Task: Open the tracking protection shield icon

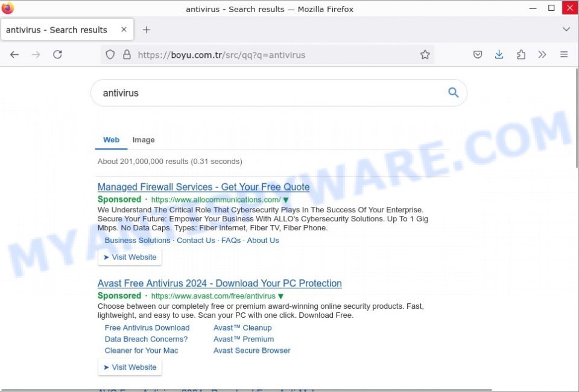Action: (110, 55)
